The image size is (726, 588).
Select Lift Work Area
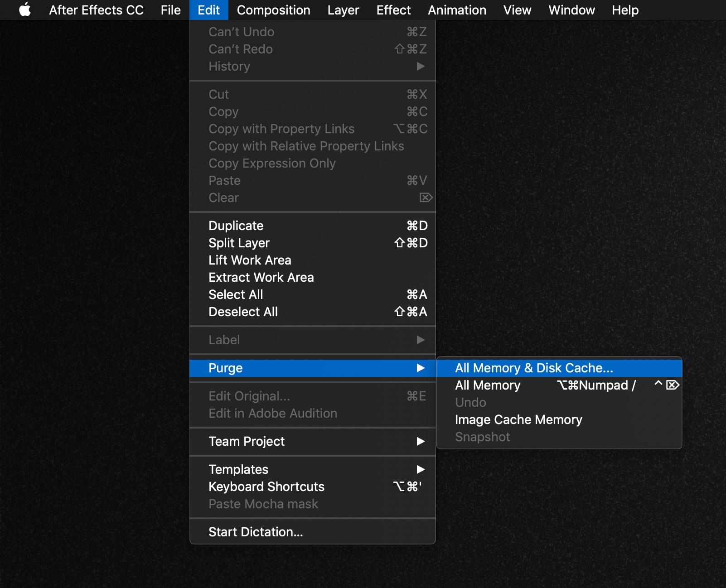click(313, 260)
